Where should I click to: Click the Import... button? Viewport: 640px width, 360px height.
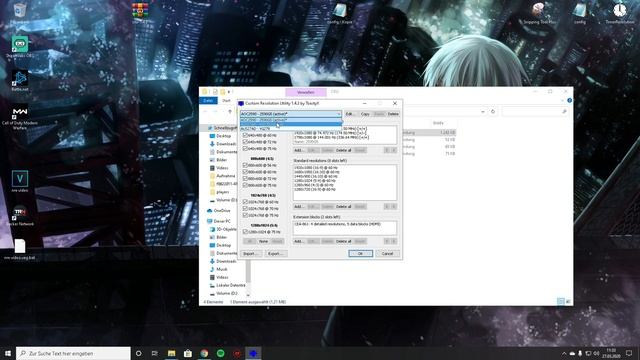tap(250, 253)
